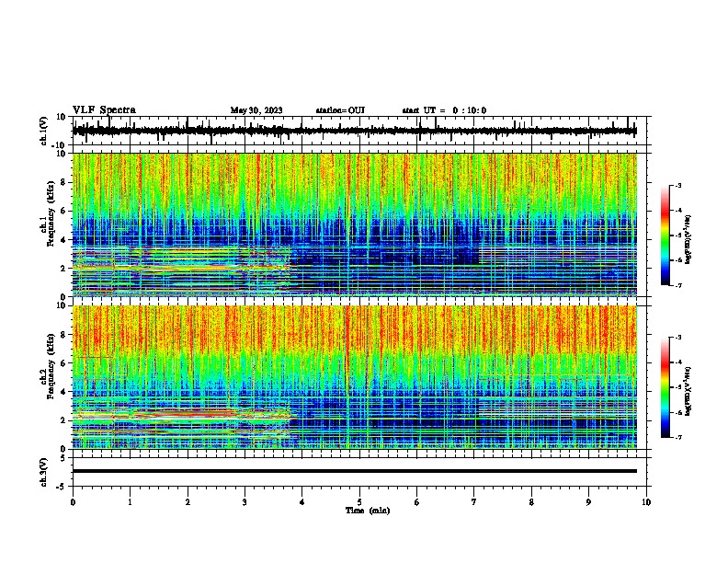Click the ch.1 "Frequency (kHz)" axis label

click(51, 213)
